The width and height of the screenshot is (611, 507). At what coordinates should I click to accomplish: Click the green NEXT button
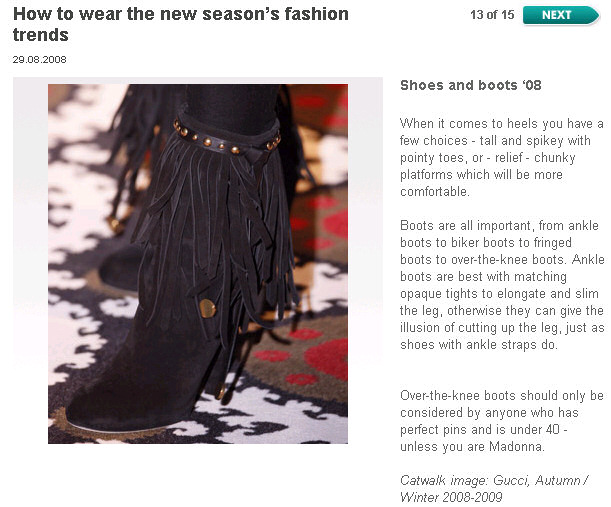[560, 15]
